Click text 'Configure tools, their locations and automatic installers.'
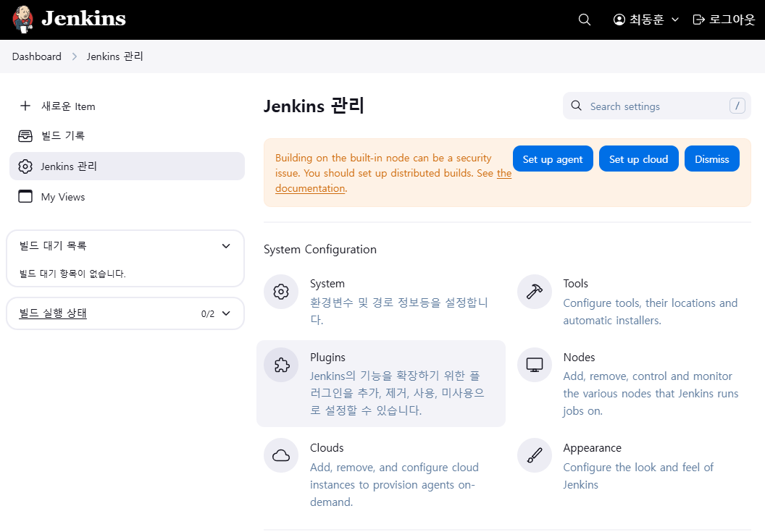 [x=651, y=311]
